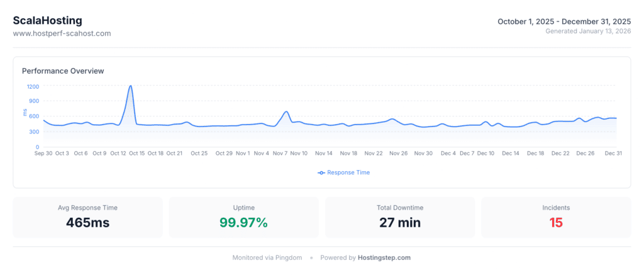644x277 pixels.
Task: Select the Avg Response Time 465ms card
Action: click(x=87, y=217)
